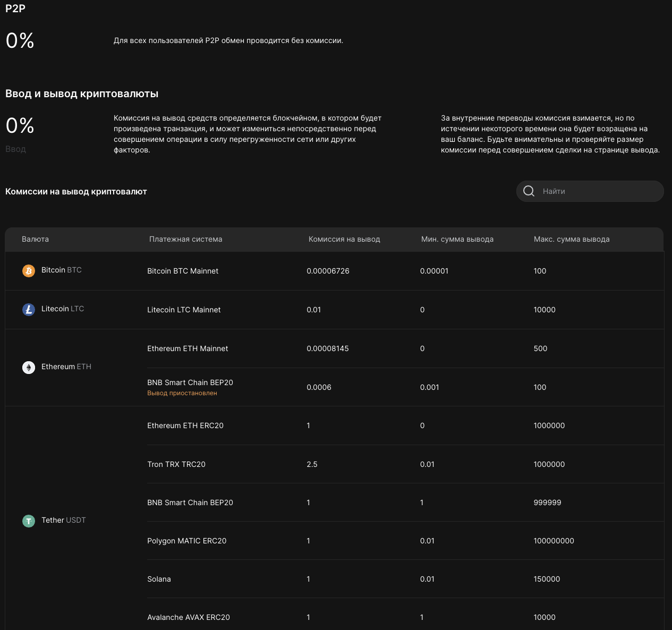The width and height of the screenshot is (672, 630).
Task: Select Polygon MATIC ERC20 network
Action: pyautogui.click(x=187, y=541)
